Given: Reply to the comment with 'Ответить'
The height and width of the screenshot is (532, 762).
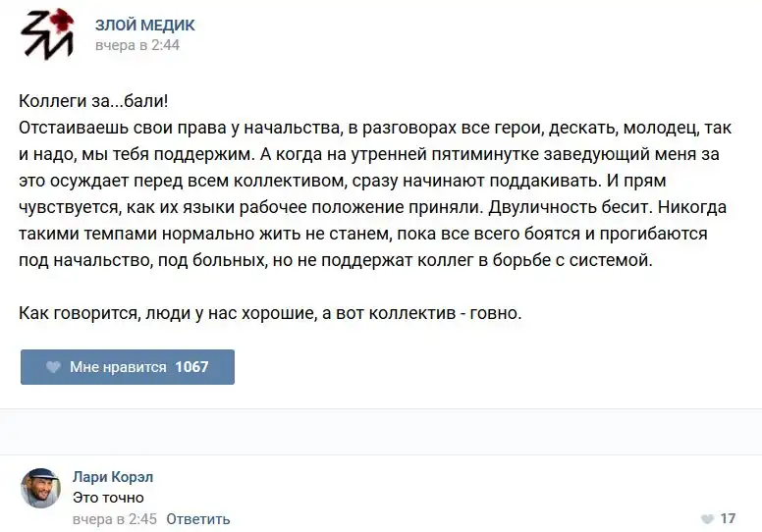Looking at the screenshot, I should [198, 519].
